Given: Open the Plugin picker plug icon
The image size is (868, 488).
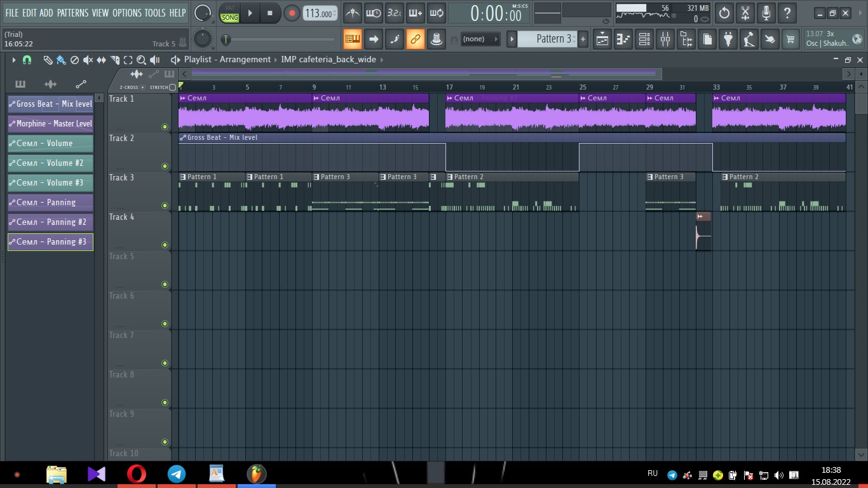Looking at the screenshot, I should [728, 39].
